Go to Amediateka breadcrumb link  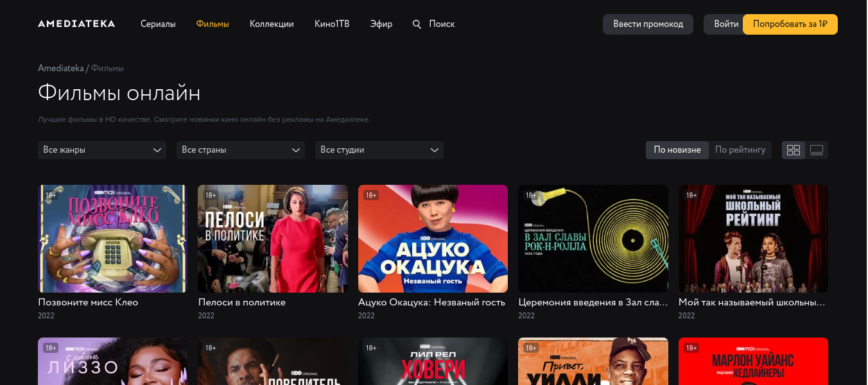(x=61, y=68)
